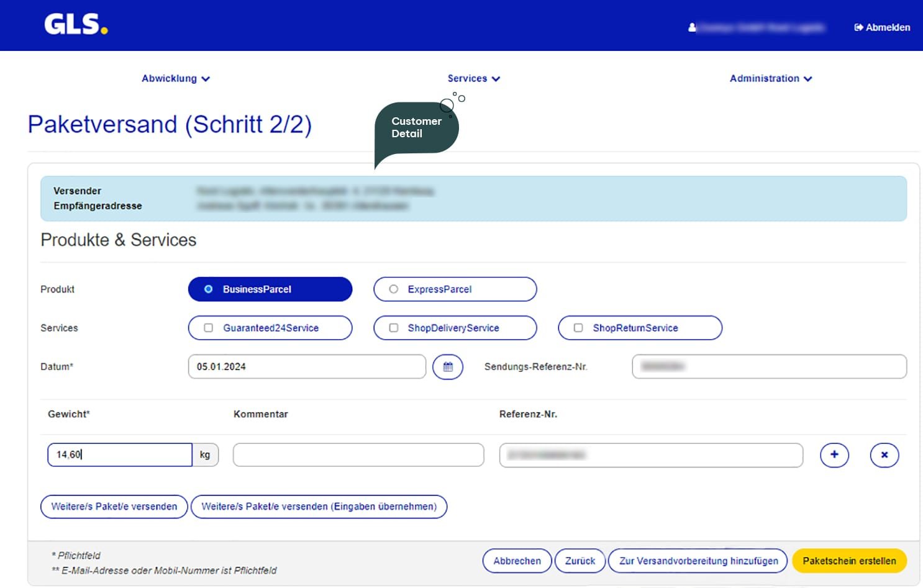Click the user profile icon in header
Viewport: 923px width, 588px height.
pyautogui.click(x=692, y=27)
